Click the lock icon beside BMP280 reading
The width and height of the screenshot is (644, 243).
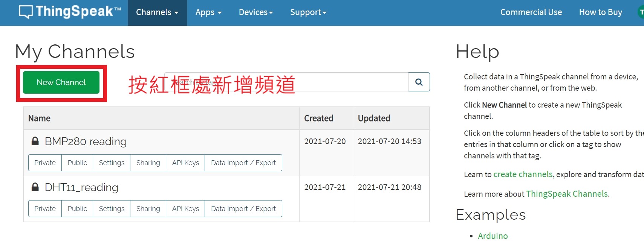35,141
